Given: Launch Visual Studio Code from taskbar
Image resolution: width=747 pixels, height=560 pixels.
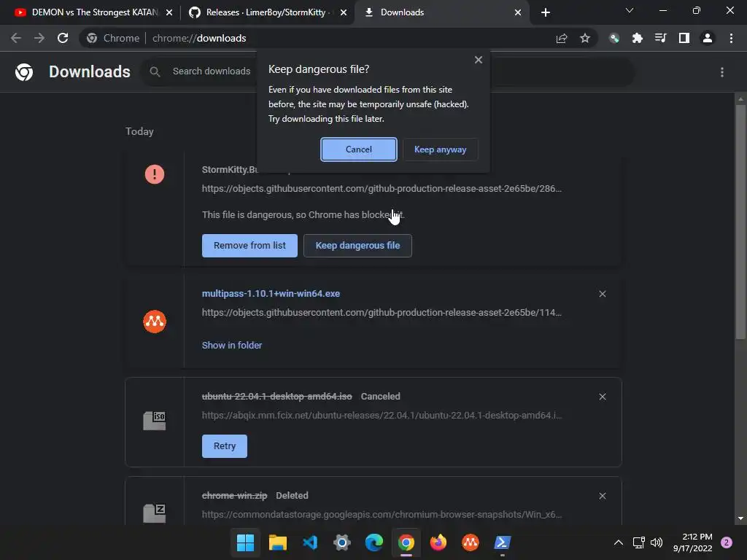Looking at the screenshot, I should (x=310, y=542).
